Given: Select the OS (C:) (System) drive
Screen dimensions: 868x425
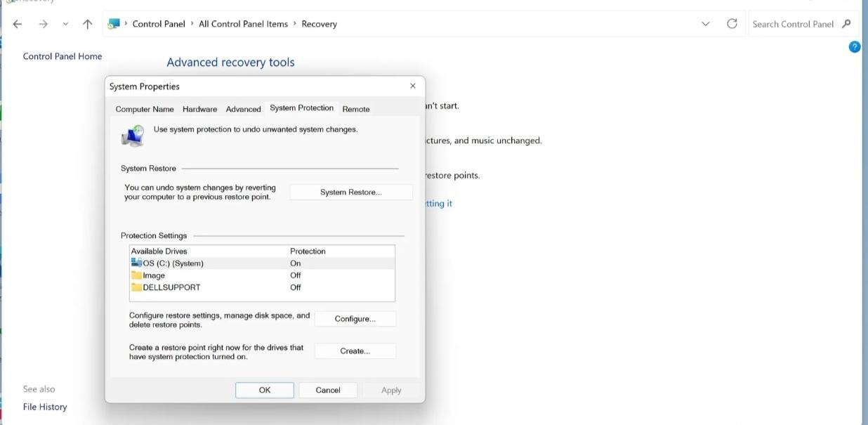Looking at the screenshot, I should pyautogui.click(x=173, y=263).
